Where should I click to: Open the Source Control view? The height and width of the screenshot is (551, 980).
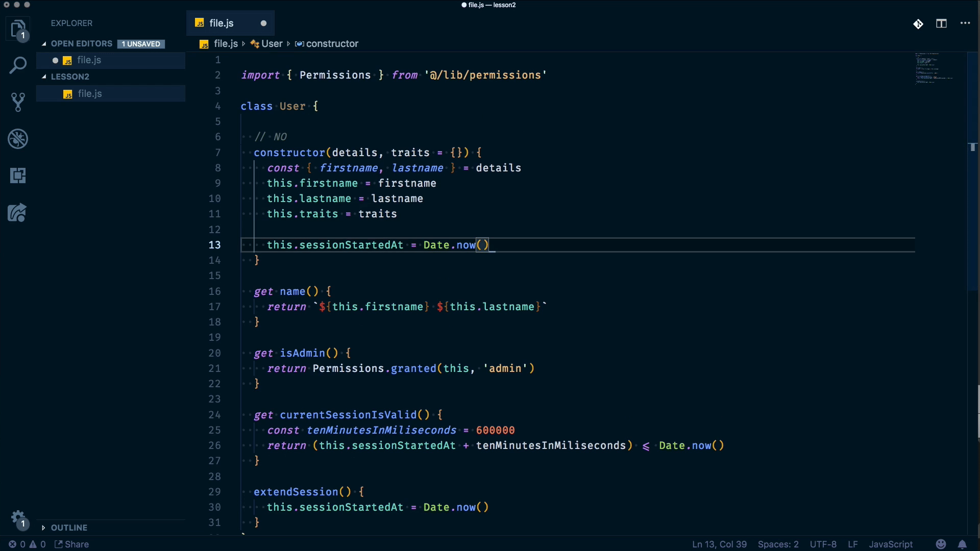[18, 102]
